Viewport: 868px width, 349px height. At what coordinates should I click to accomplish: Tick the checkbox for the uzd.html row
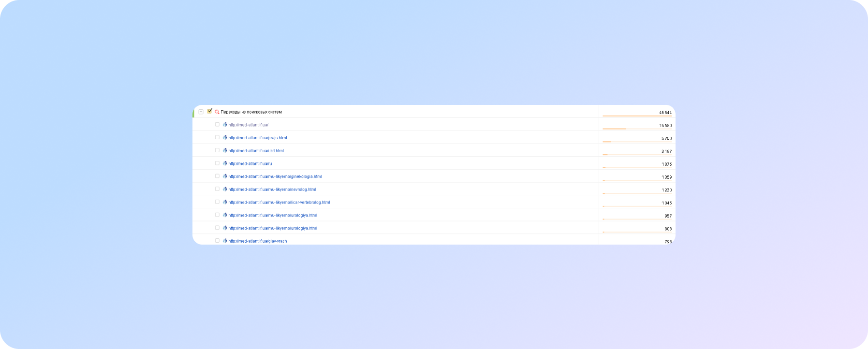(217, 150)
